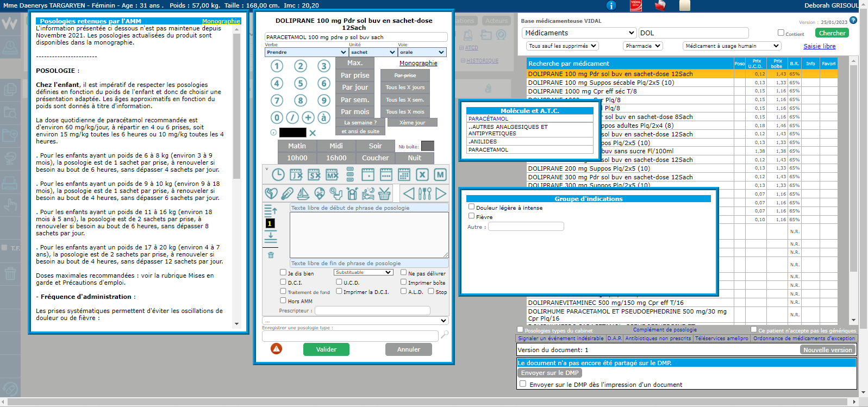Click the shopping basket icon

pos(384,193)
